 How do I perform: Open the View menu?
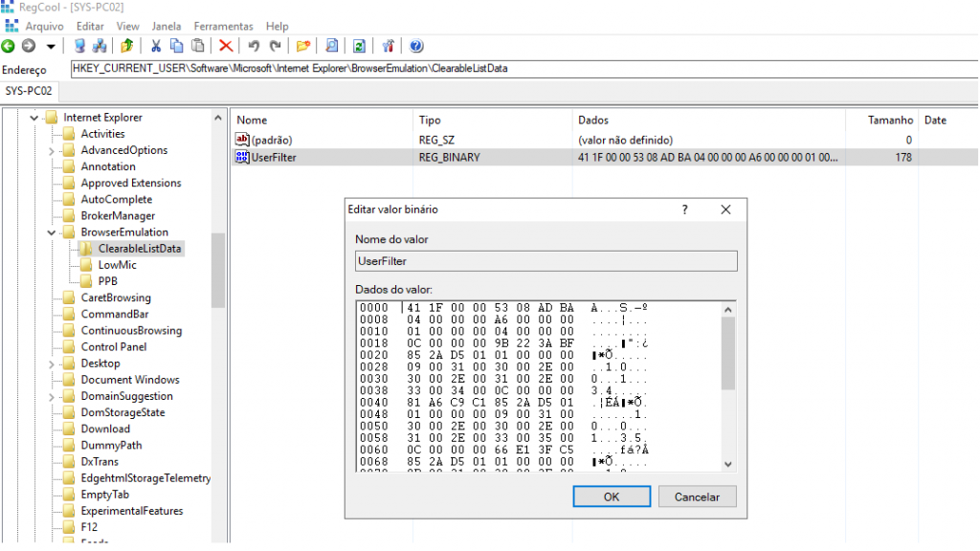point(127,26)
